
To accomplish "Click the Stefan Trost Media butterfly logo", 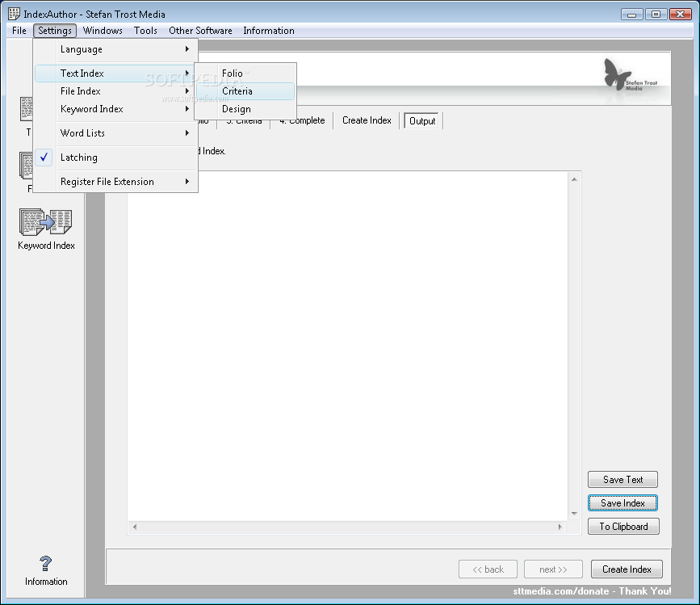I will pyautogui.click(x=630, y=75).
